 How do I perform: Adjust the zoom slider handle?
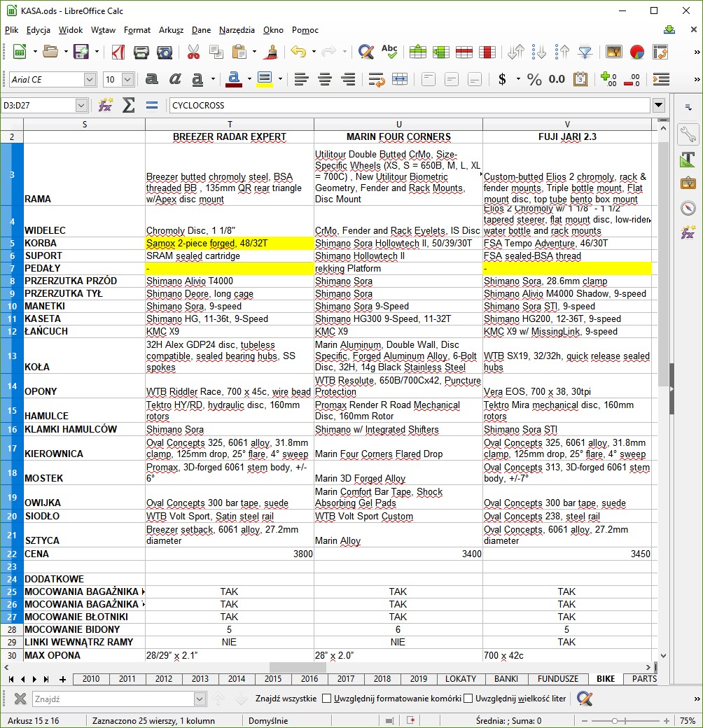click(614, 721)
